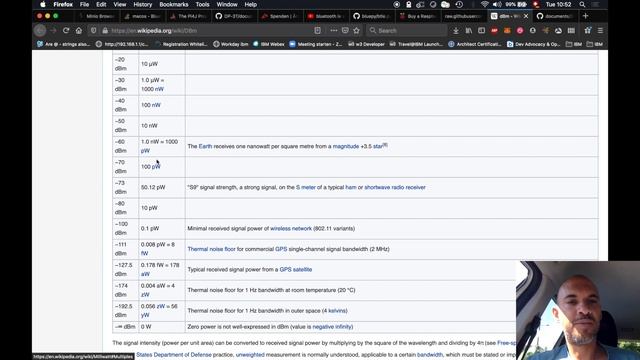Follow the kelvins link

337,311
